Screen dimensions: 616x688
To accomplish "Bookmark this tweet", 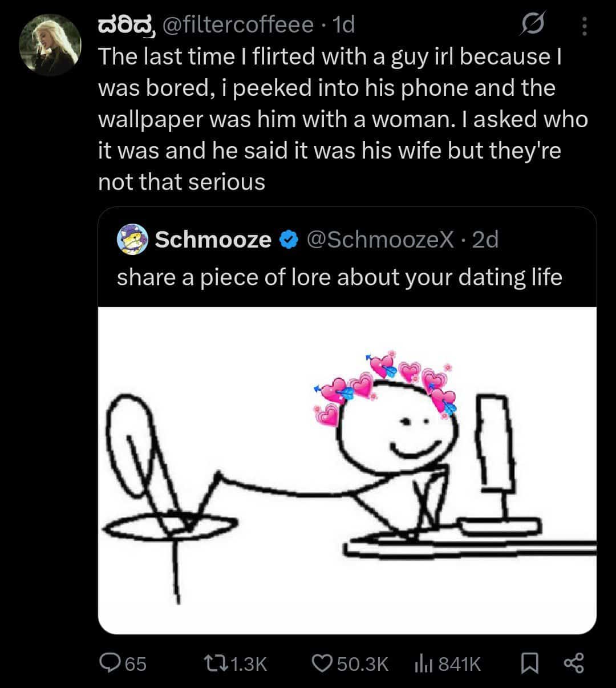I will click(530, 663).
